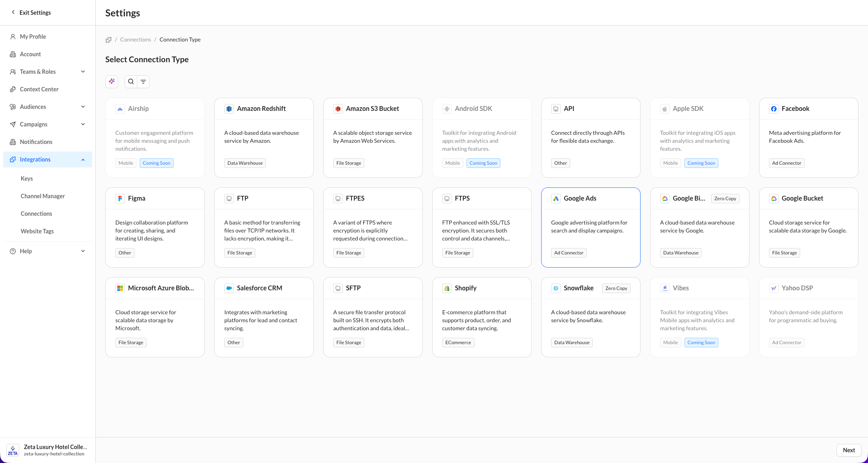Open the filter options icon

click(143, 81)
